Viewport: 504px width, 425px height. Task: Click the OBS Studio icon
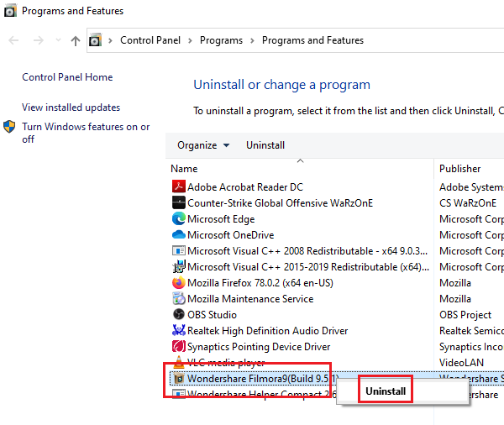[x=178, y=315]
